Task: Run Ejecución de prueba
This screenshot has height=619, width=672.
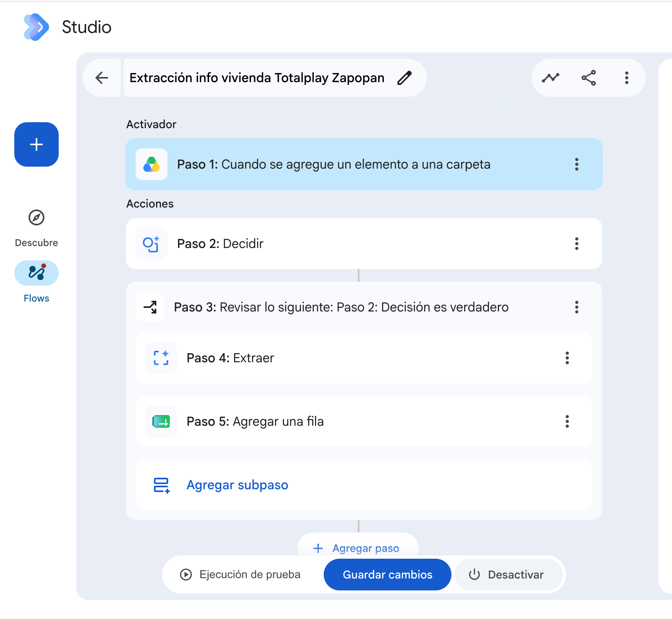Action: 240,575
